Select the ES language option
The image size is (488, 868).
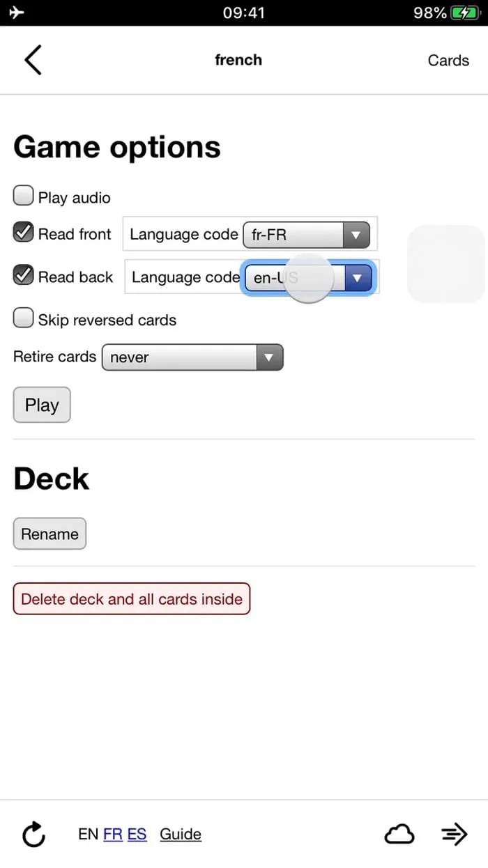(x=137, y=834)
